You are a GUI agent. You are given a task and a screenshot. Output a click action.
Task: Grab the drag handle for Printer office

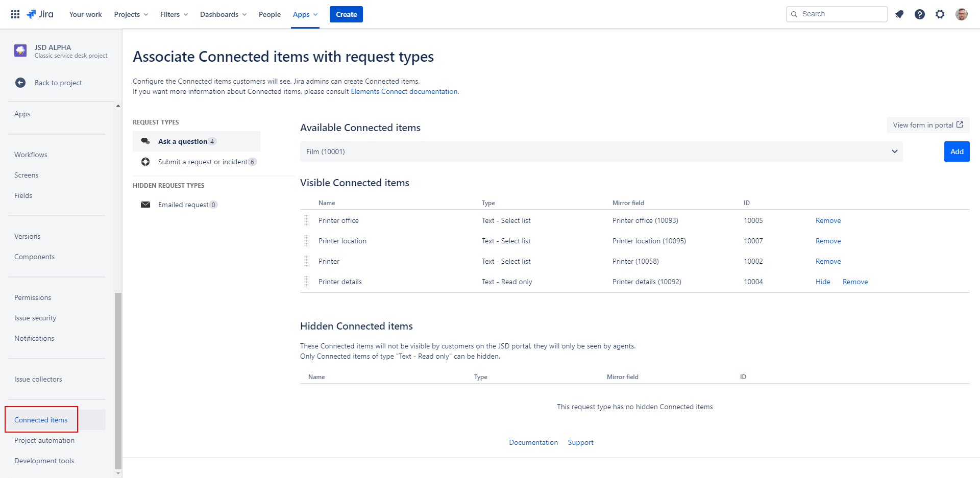pos(306,220)
